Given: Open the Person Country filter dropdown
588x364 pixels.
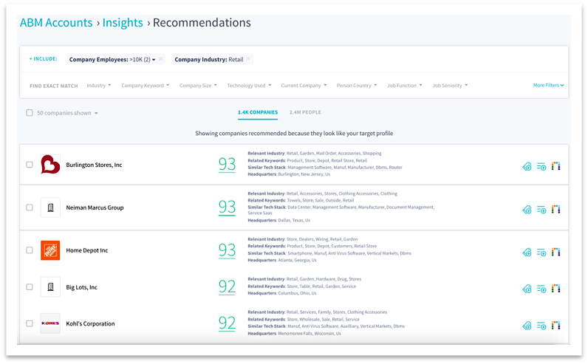Looking at the screenshot, I should tap(357, 86).
